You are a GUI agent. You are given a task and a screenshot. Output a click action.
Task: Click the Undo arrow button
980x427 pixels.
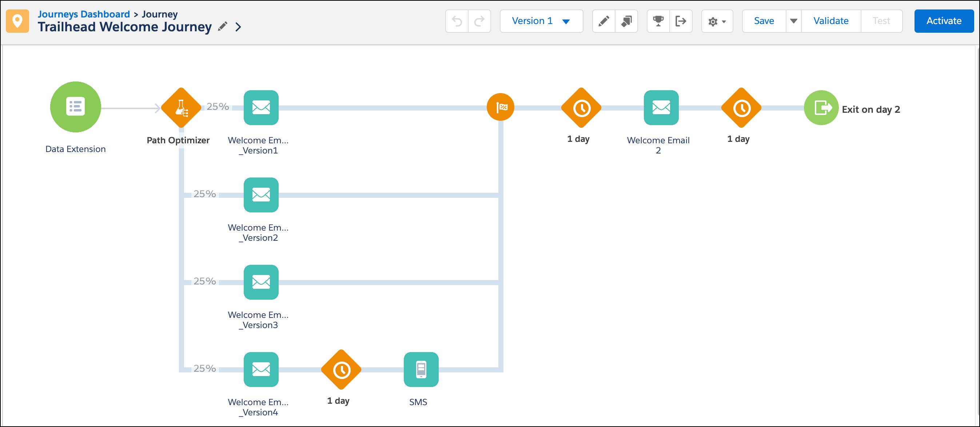[x=457, y=21]
